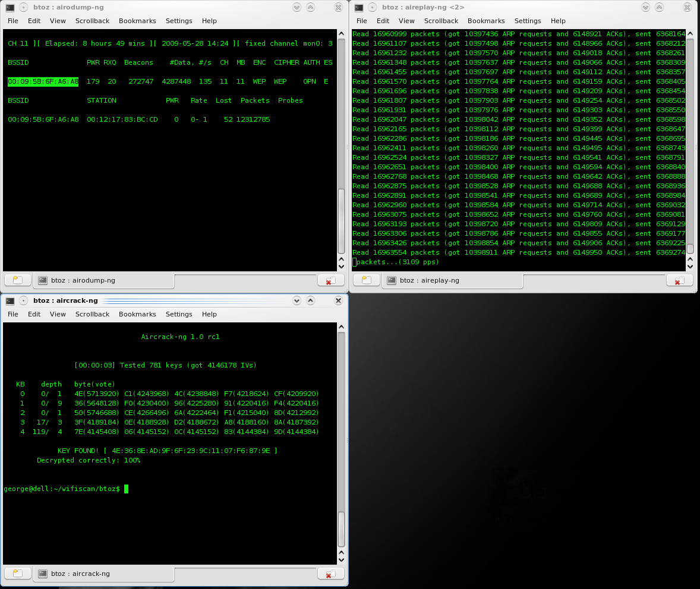
Task: Select the 'btoz : aircrack-ng' session tab
Action: [103, 574]
